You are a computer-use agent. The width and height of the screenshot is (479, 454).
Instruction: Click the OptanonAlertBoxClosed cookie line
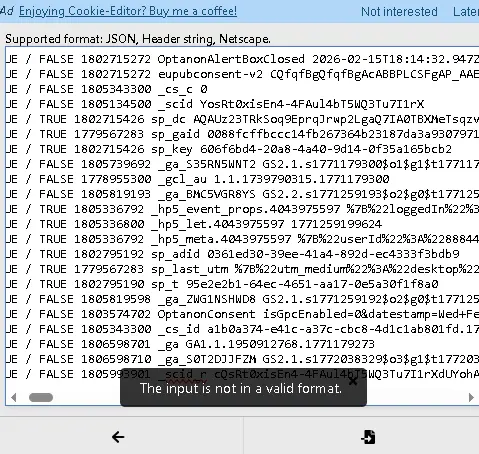(x=242, y=59)
